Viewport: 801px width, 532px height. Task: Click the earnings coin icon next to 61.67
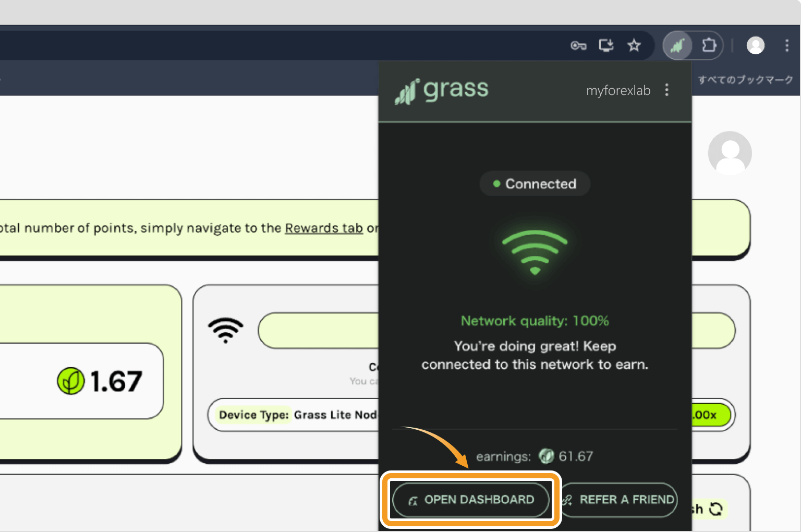[546, 456]
